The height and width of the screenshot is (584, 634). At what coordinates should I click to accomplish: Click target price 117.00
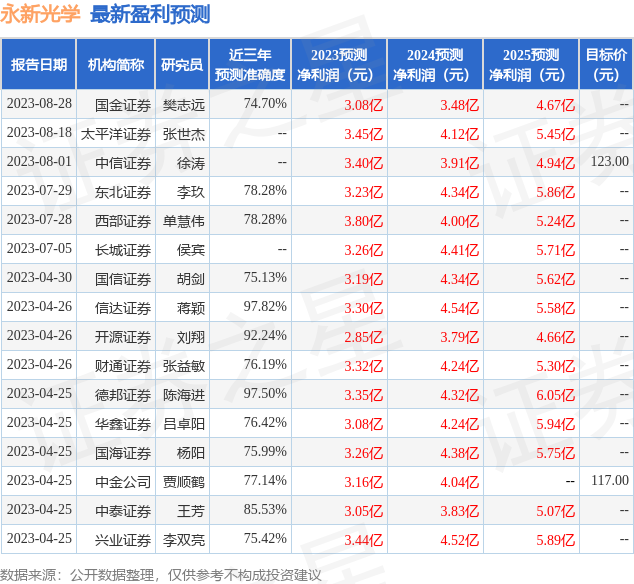click(610, 480)
